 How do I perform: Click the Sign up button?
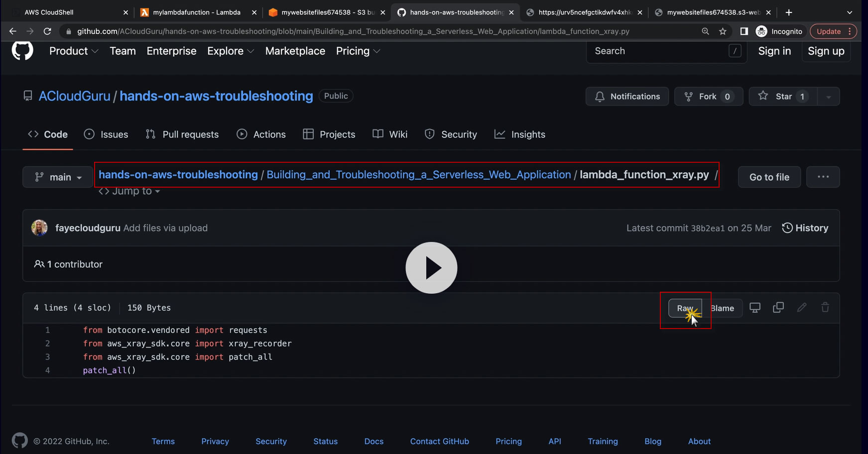pyautogui.click(x=826, y=51)
